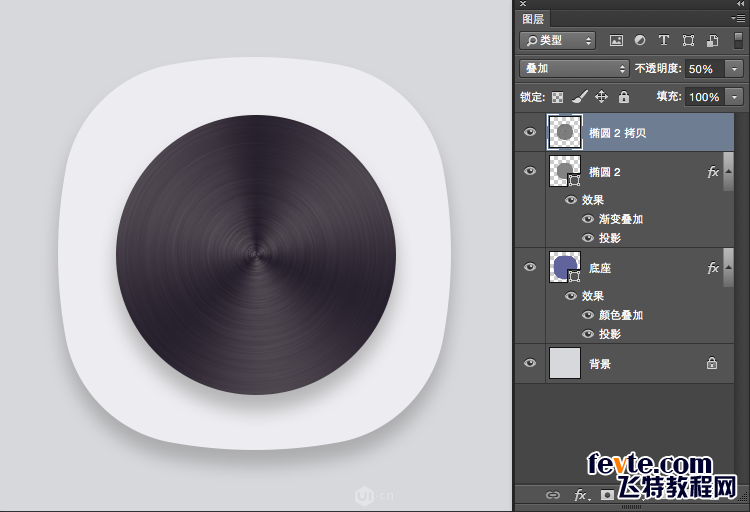Toggle the layer filter on/off switch

coord(738,41)
